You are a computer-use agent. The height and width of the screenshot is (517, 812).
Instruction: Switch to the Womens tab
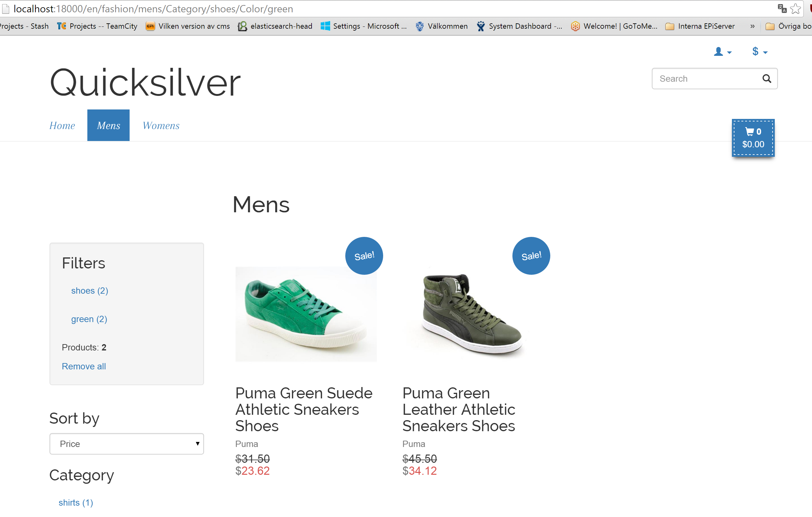(x=161, y=125)
